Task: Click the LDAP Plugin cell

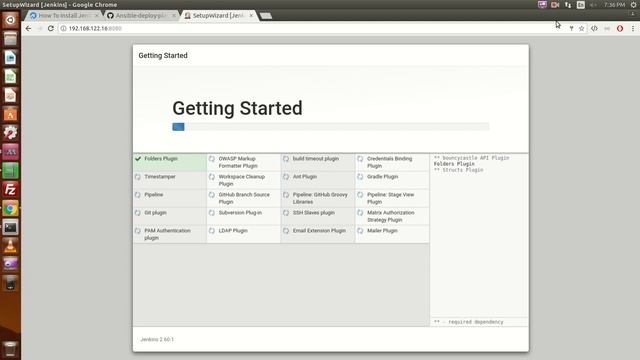Action: (x=244, y=234)
